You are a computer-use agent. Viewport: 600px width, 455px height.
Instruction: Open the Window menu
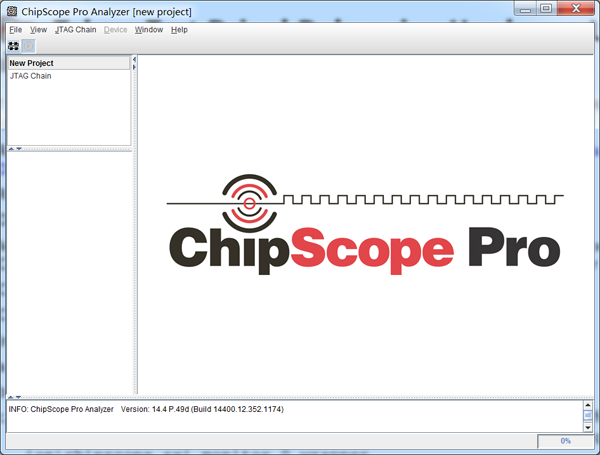point(149,30)
